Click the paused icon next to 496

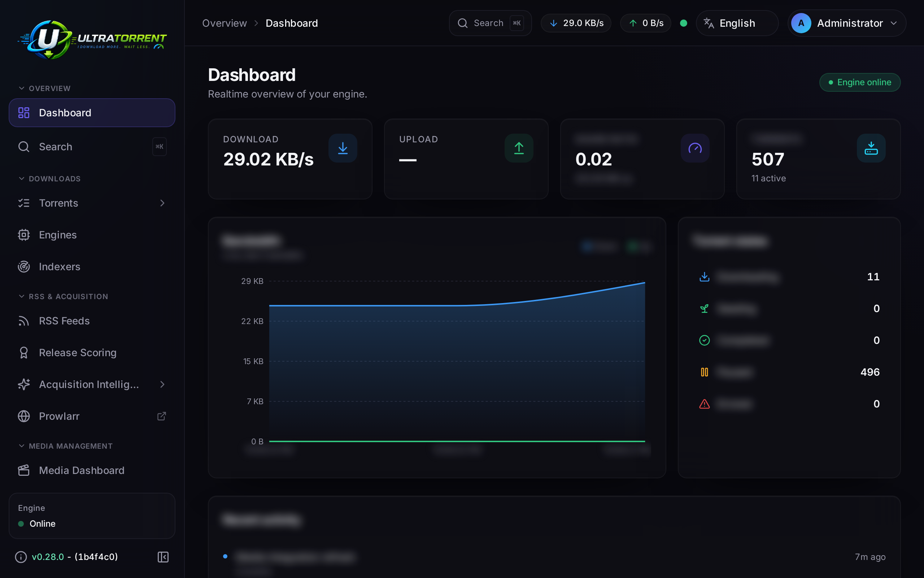click(x=705, y=372)
